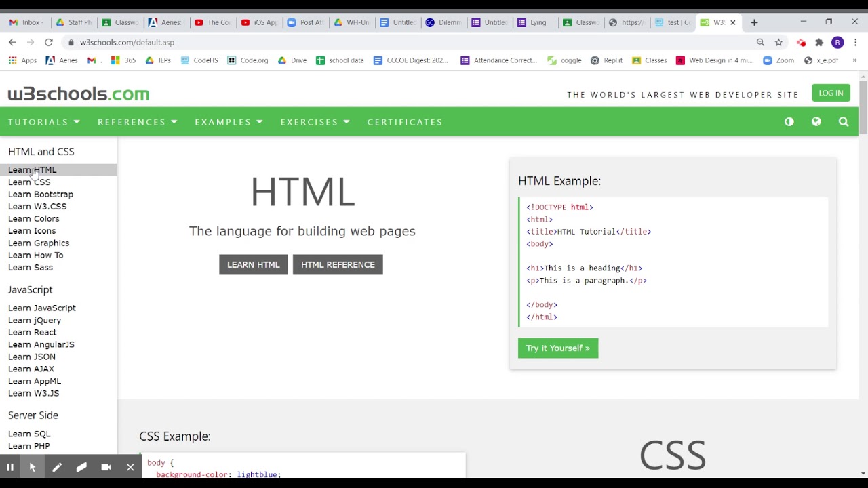The width and height of the screenshot is (868, 488).
Task: Open the Chrome three-dot menu
Action: coord(856,43)
